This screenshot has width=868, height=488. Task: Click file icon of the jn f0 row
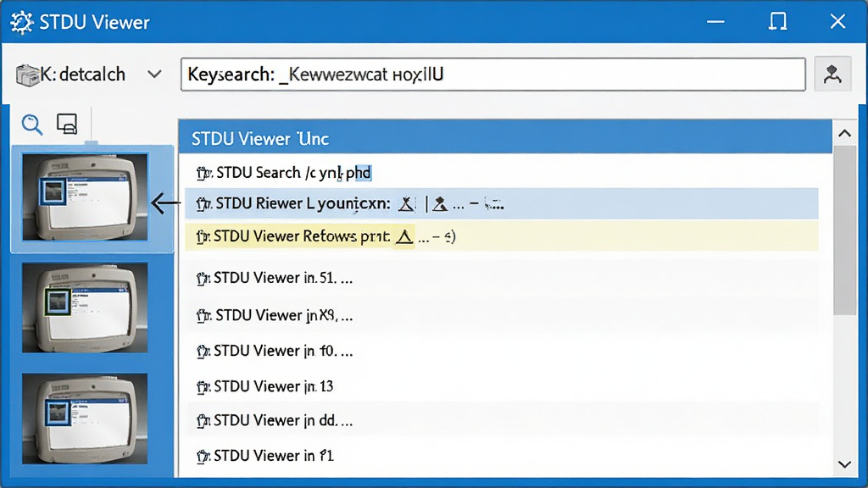[203, 352]
